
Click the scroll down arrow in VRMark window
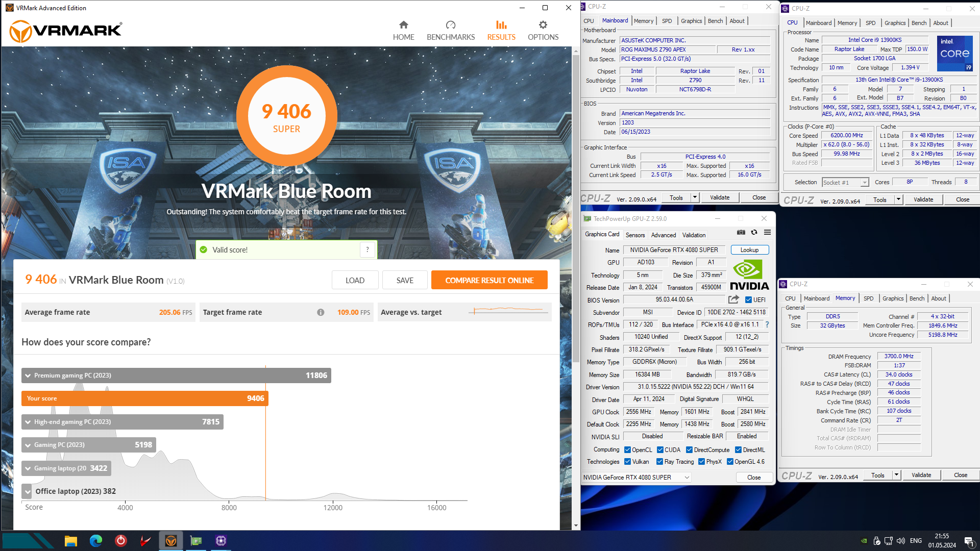(x=576, y=525)
